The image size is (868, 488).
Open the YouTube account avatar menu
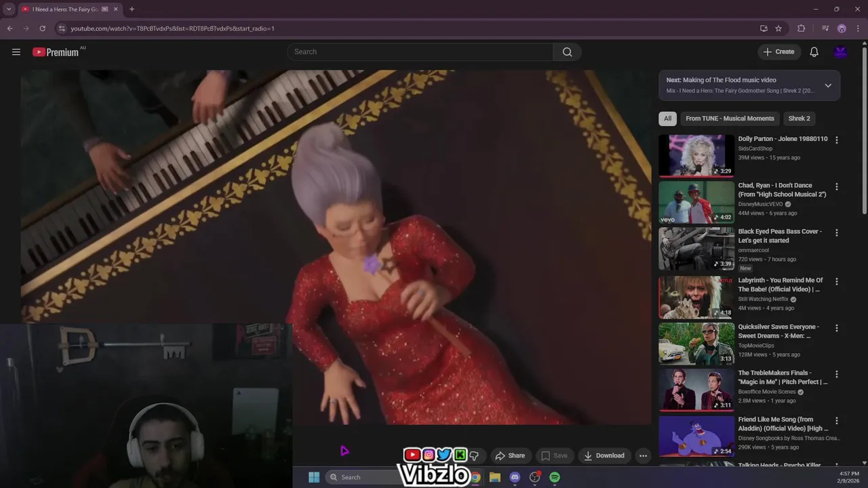tap(840, 52)
